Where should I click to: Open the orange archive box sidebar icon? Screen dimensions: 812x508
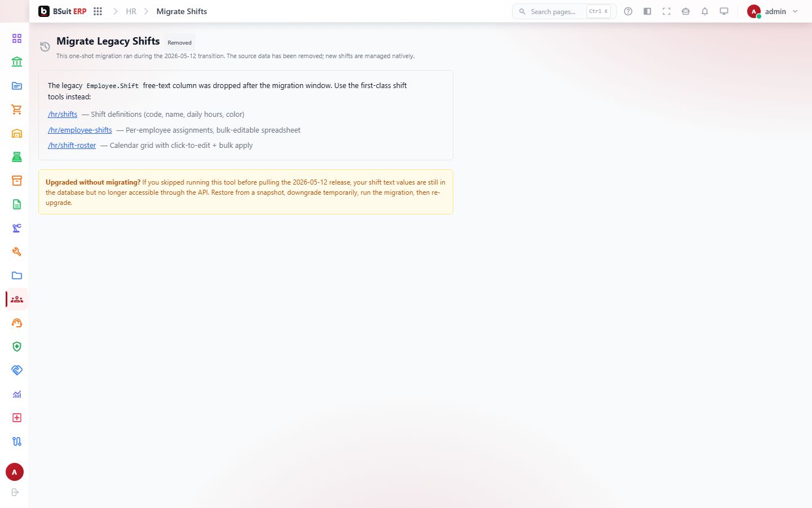17,181
